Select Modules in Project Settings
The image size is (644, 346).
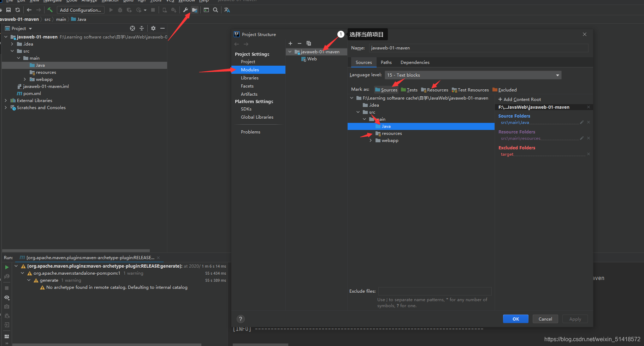258,70
